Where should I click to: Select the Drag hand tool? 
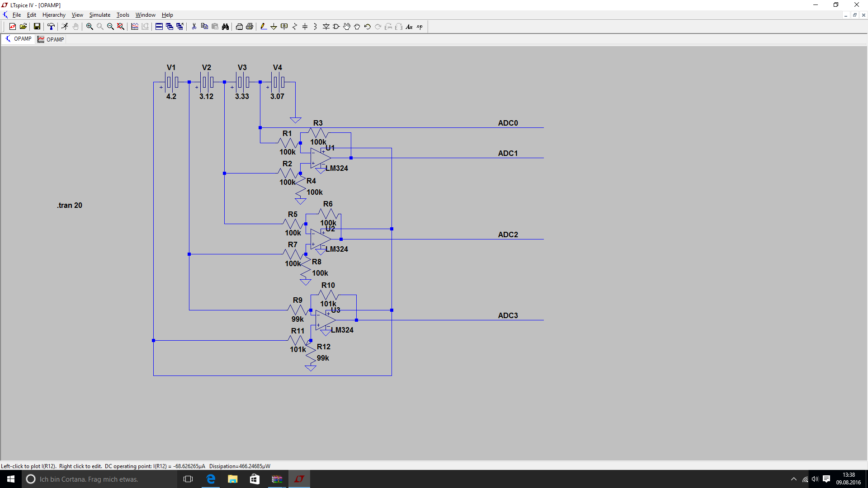pos(357,27)
